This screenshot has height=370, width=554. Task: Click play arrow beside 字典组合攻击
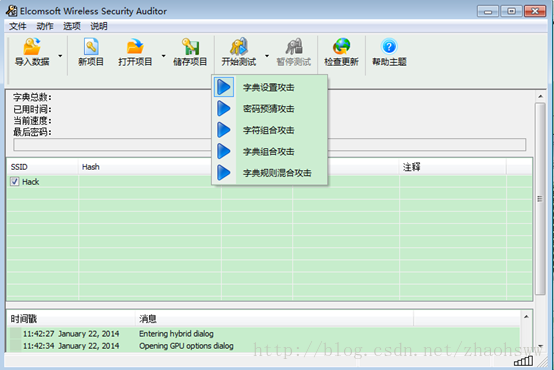click(x=224, y=151)
